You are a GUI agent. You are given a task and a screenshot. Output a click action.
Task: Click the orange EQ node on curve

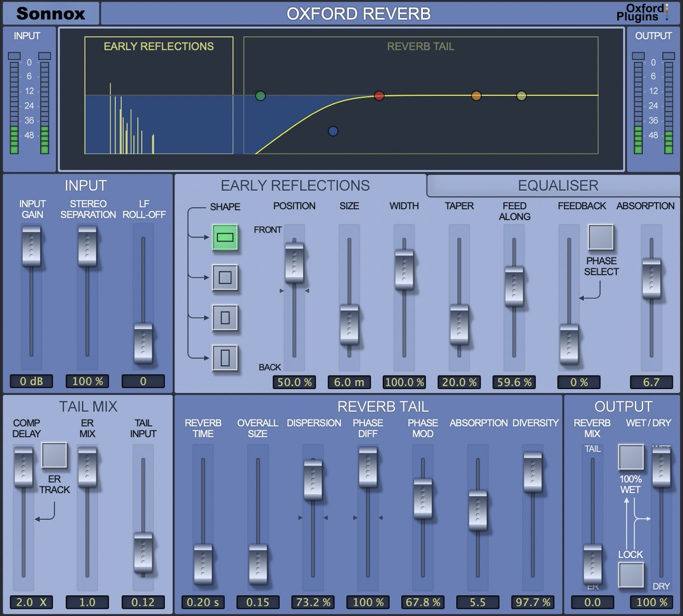(x=476, y=96)
